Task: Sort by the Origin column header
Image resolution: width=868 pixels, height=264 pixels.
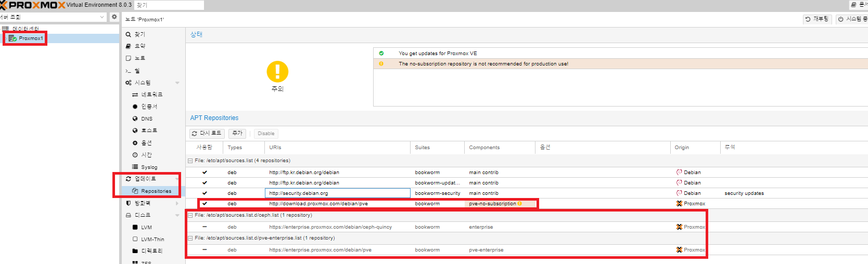Action: point(695,148)
